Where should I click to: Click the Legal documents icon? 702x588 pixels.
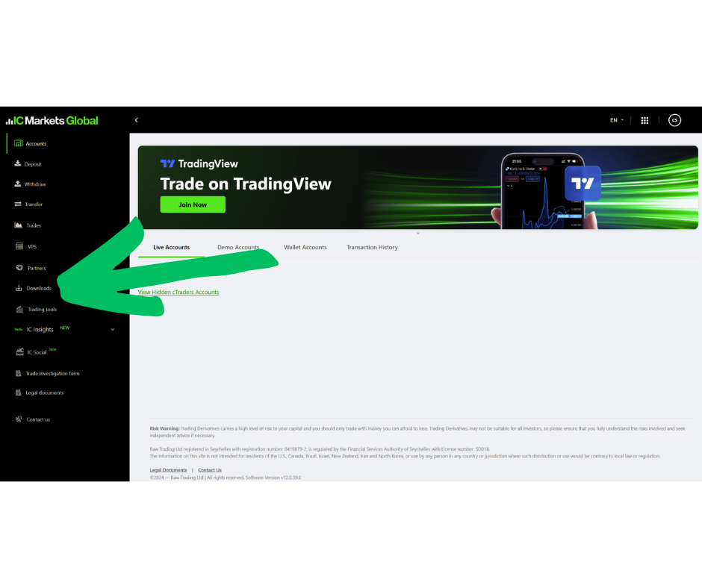pos(19,392)
